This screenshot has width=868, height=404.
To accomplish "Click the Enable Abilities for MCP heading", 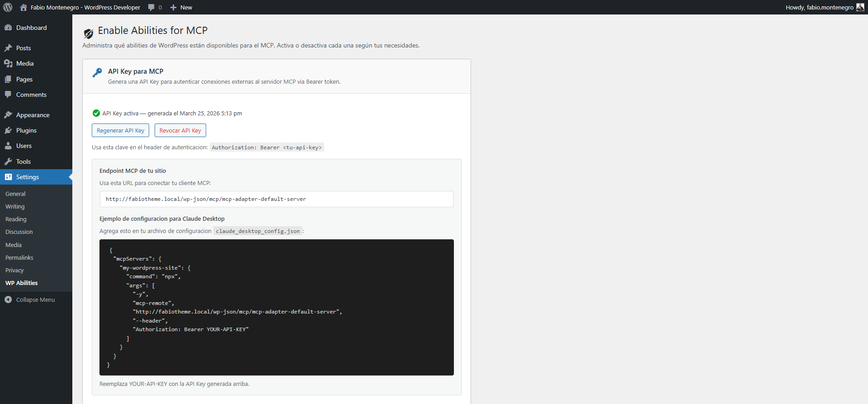I will click(153, 30).
